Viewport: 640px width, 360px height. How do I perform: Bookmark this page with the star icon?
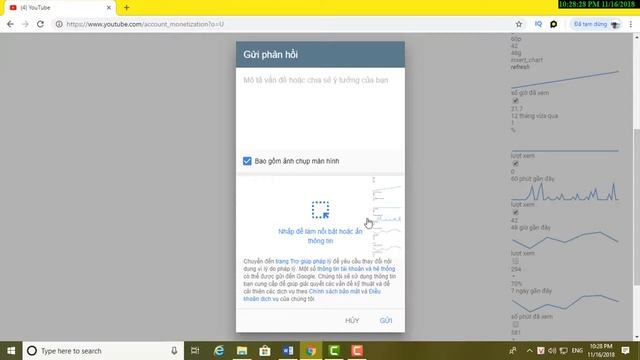pyautogui.click(x=519, y=24)
